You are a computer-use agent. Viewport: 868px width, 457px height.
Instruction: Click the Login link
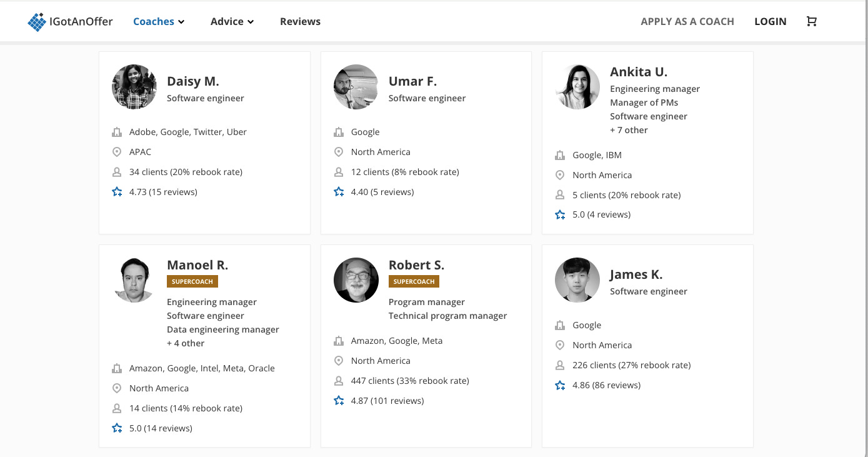coord(771,21)
